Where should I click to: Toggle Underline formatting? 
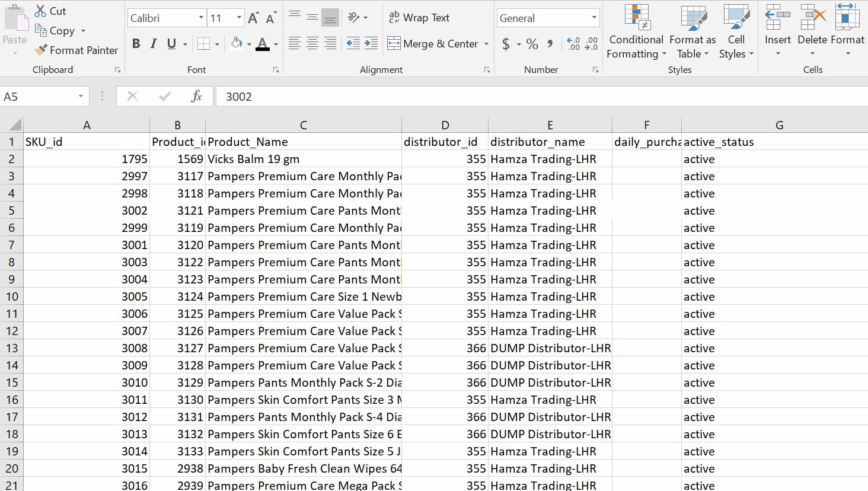click(171, 43)
